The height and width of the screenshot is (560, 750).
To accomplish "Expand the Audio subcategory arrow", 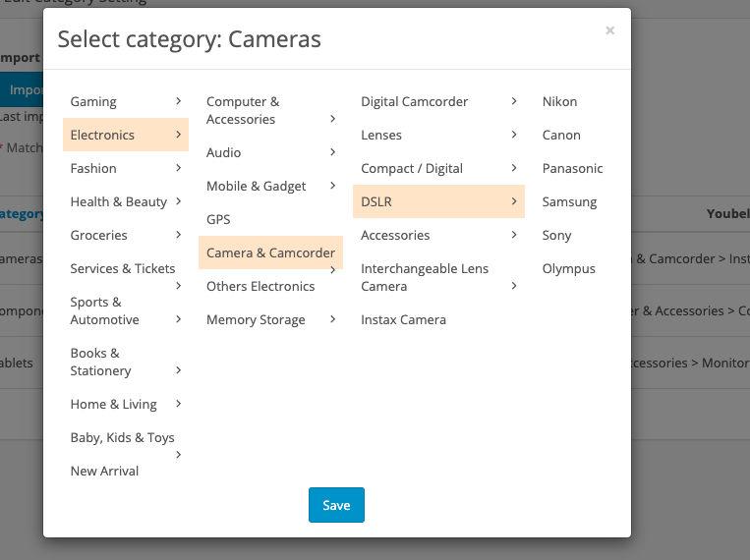I will 333,152.
